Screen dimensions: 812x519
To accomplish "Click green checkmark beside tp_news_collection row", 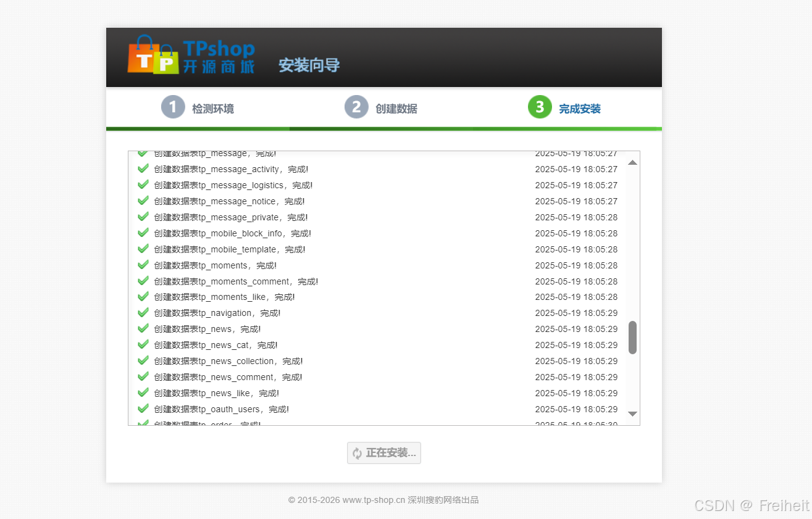I will pos(143,360).
